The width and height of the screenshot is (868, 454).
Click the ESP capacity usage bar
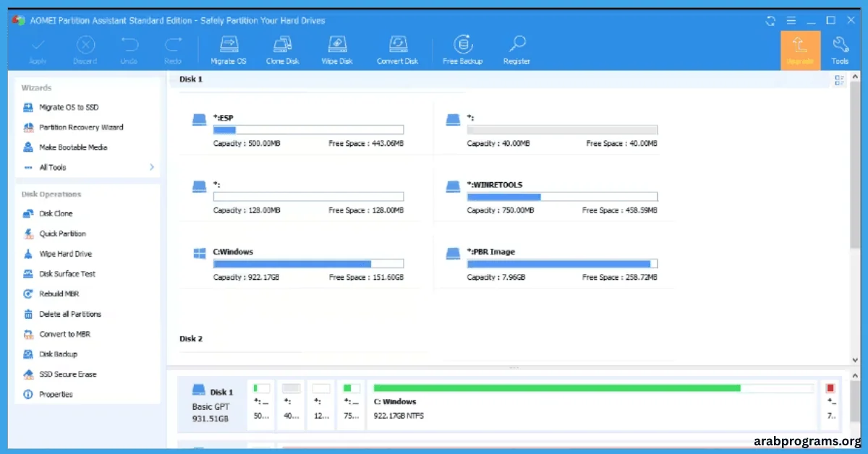point(308,130)
